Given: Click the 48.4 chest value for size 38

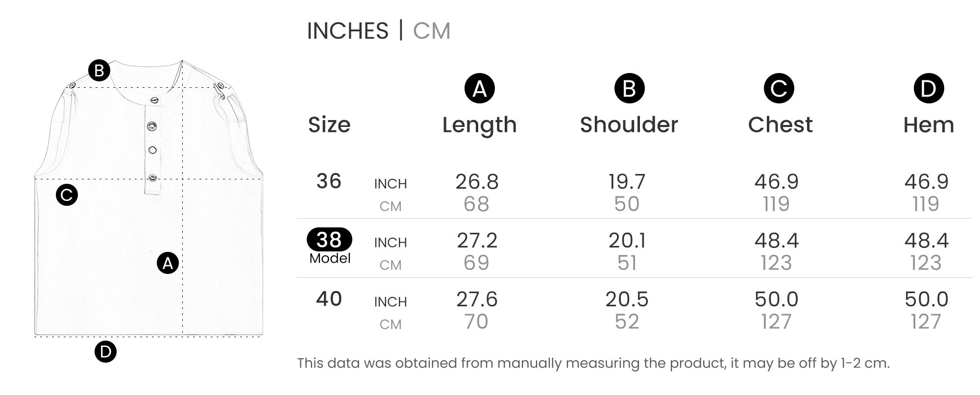Looking at the screenshot, I should (777, 241).
